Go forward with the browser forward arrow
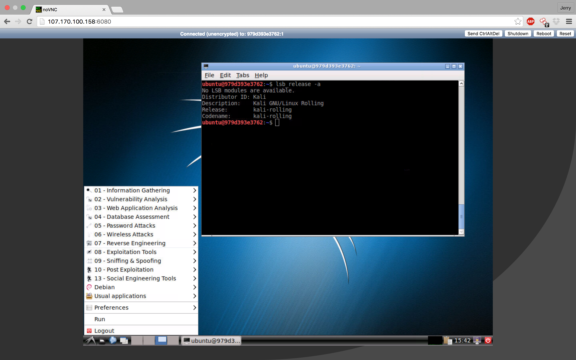 [18, 22]
